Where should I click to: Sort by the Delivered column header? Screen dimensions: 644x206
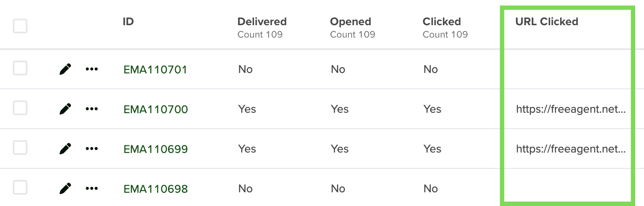pyautogui.click(x=262, y=22)
